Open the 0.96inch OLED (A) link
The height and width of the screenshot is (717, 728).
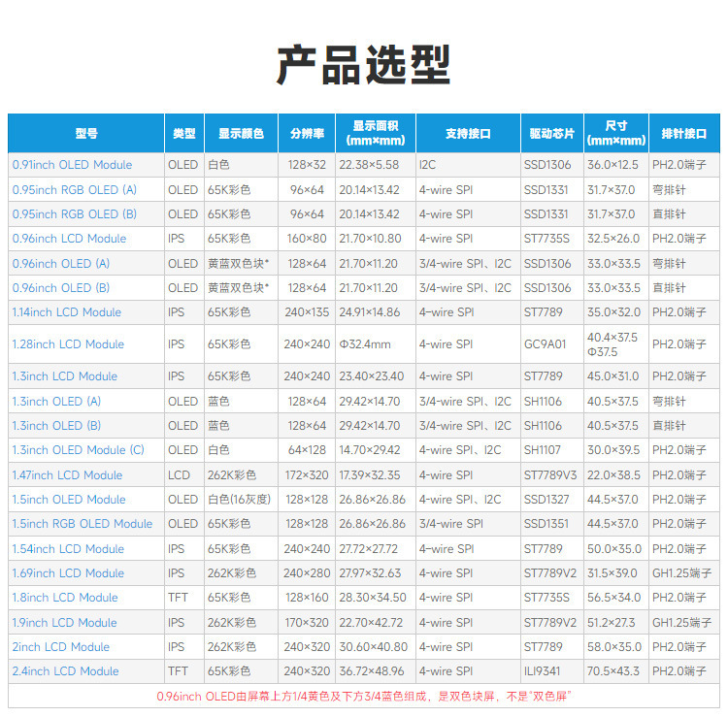(x=61, y=264)
